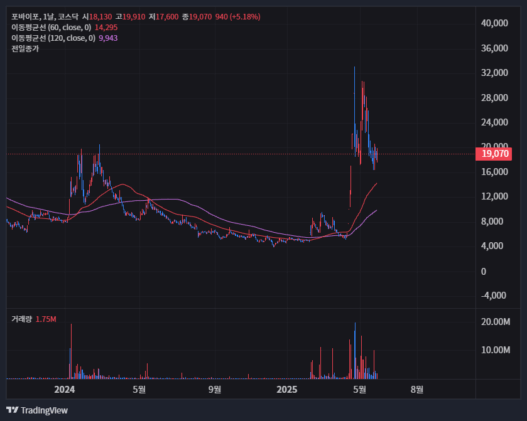Click the -4,000 price scale label
Screen dimensions: 527x421
493,296
